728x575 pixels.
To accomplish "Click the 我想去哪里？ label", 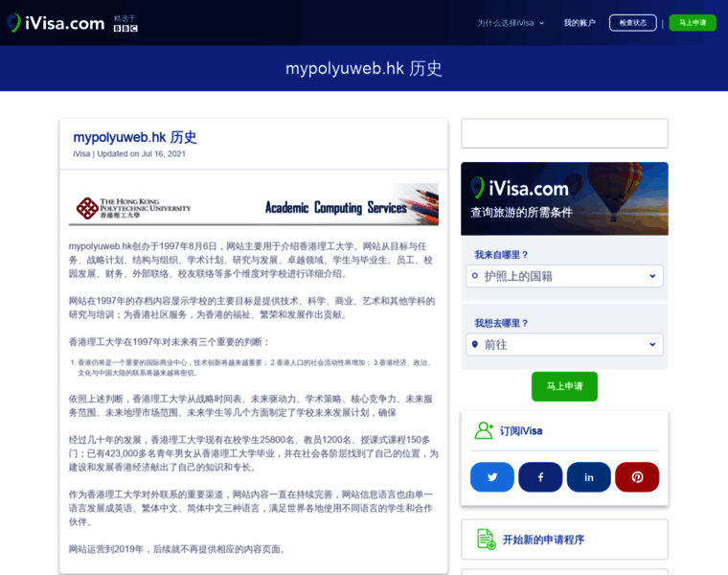I will tap(501, 323).
